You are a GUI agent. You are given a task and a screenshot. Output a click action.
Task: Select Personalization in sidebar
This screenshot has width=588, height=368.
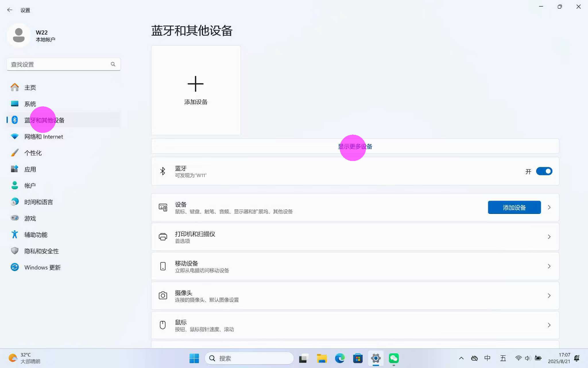[33, 153]
